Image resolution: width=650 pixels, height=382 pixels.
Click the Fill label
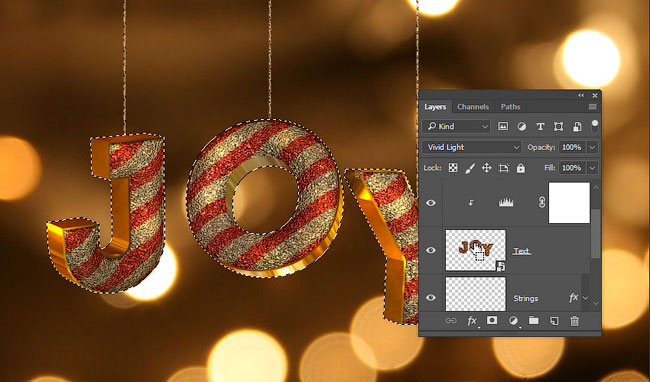click(549, 168)
